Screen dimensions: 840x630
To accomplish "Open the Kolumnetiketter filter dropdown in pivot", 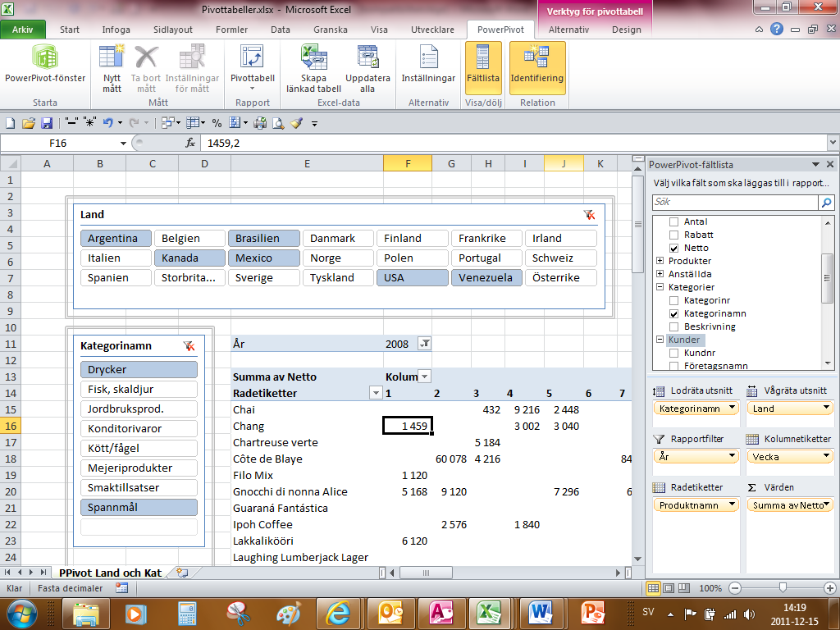I will pyautogui.click(x=425, y=377).
